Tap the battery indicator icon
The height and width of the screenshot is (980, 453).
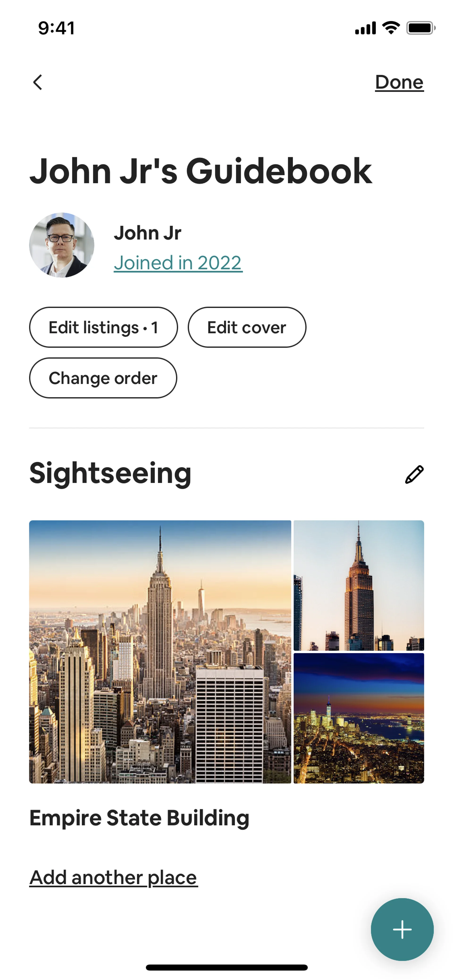click(x=421, y=28)
